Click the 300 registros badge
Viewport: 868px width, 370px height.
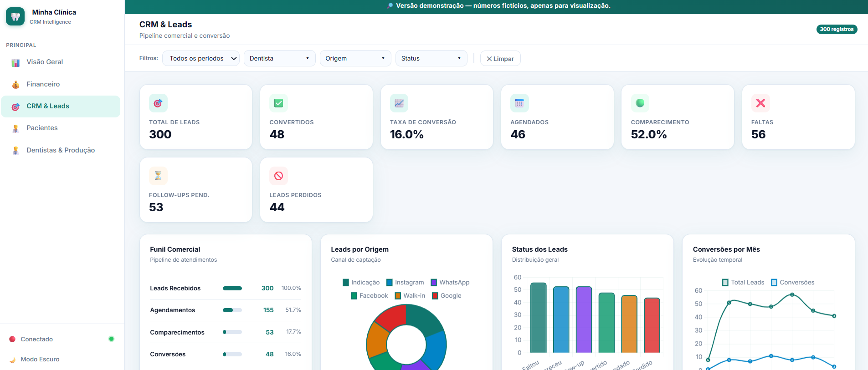[x=837, y=29]
